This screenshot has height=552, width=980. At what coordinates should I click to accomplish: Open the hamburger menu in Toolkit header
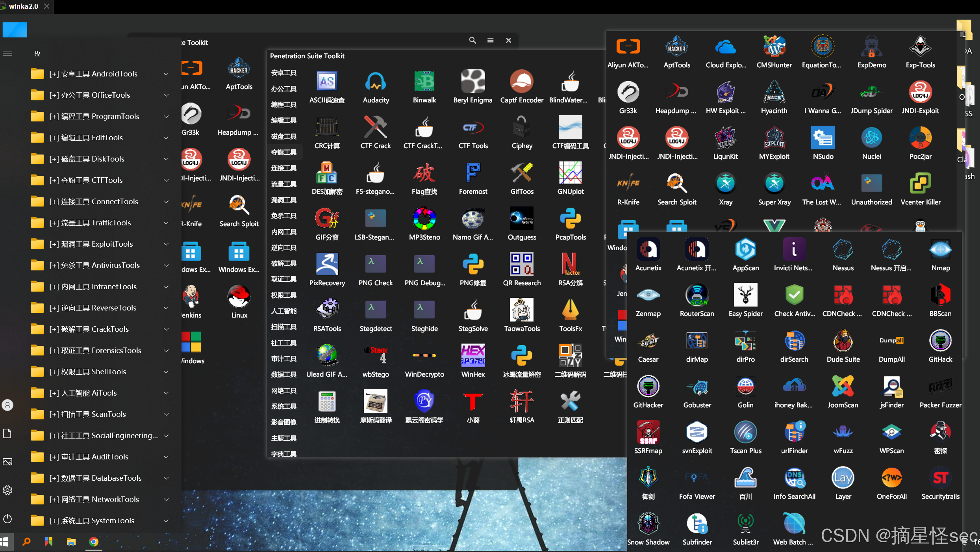coord(491,40)
